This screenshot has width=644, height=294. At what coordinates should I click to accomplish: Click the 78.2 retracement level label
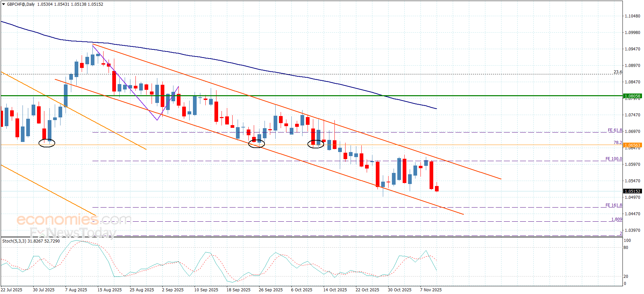[x=618, y=143]
